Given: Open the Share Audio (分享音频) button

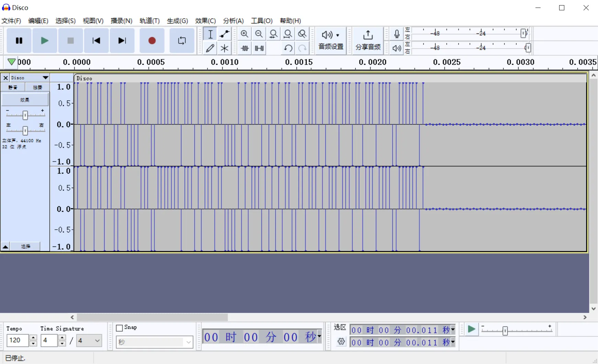Looking at the screenshot, I should [368, 41].
